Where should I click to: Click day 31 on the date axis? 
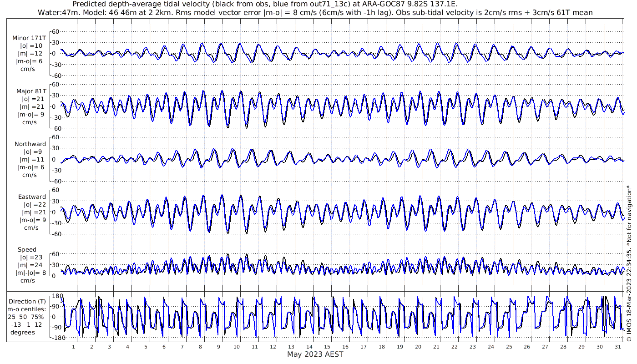coord(617,347)
